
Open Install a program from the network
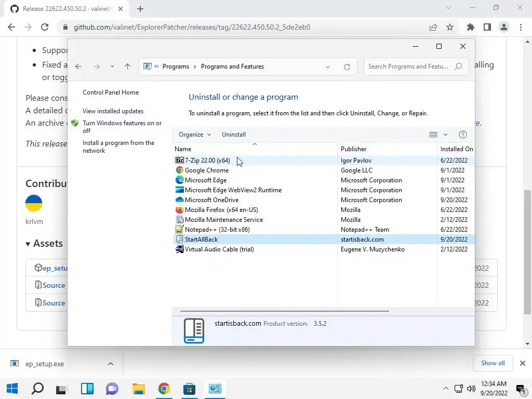pos(118,147)
